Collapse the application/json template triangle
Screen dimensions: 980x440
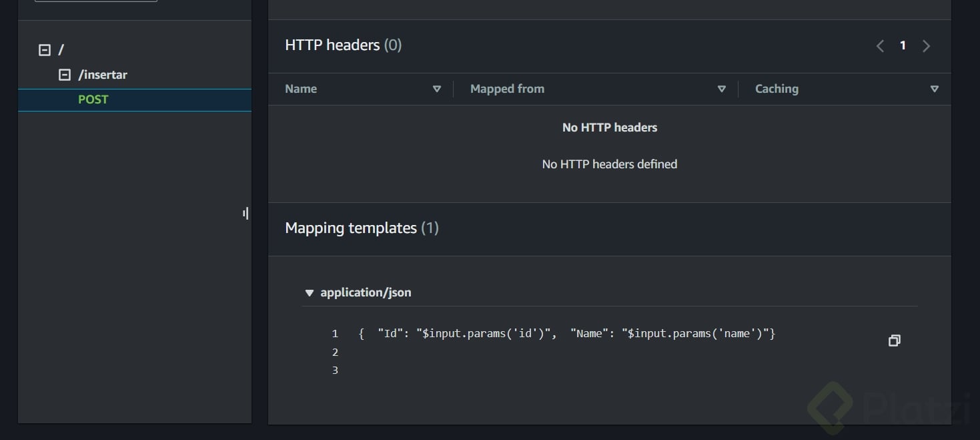pos(309,293)
